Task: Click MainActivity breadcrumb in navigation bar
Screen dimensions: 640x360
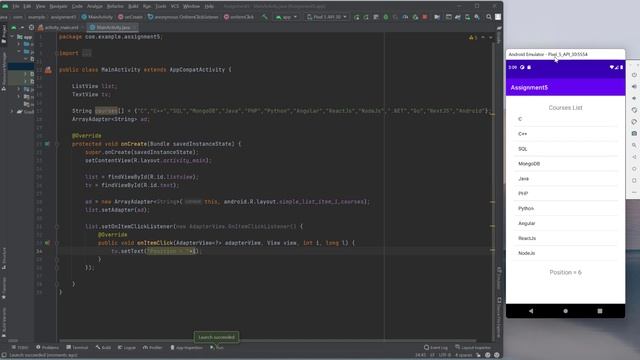Action: click(97, 17)
